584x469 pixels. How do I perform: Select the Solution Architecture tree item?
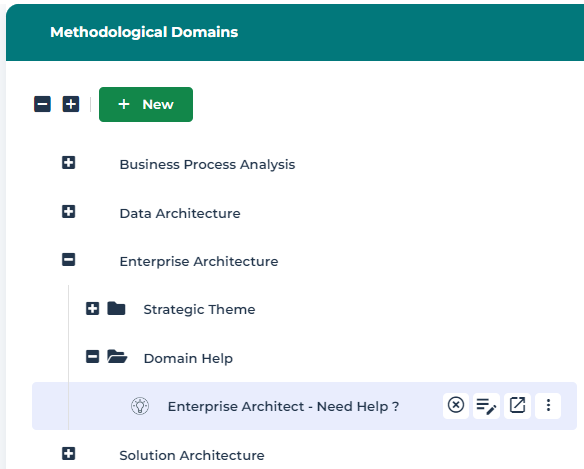(x=192, y=455)
